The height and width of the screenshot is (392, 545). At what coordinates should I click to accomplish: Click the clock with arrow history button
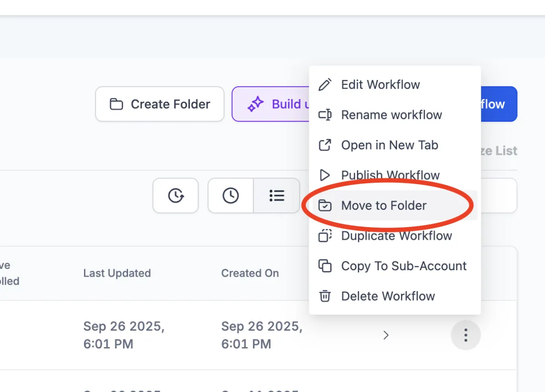[x=176, y=196]
